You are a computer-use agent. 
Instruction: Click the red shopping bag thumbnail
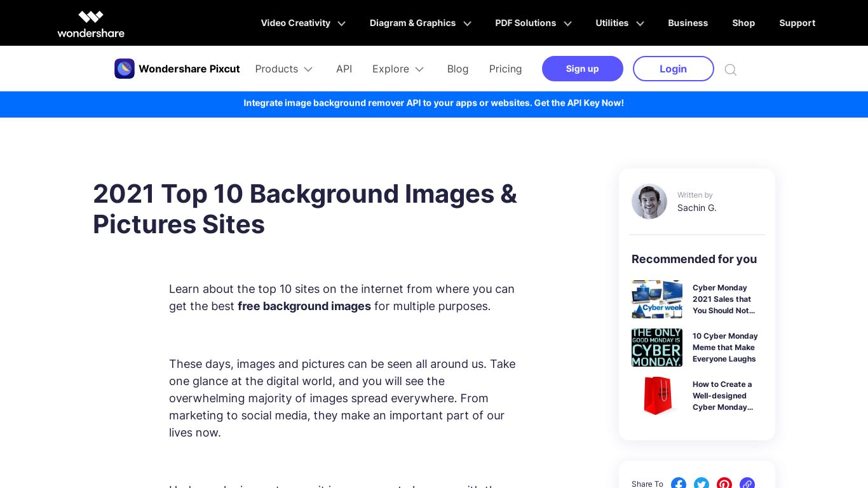click(x=657, y=396)
